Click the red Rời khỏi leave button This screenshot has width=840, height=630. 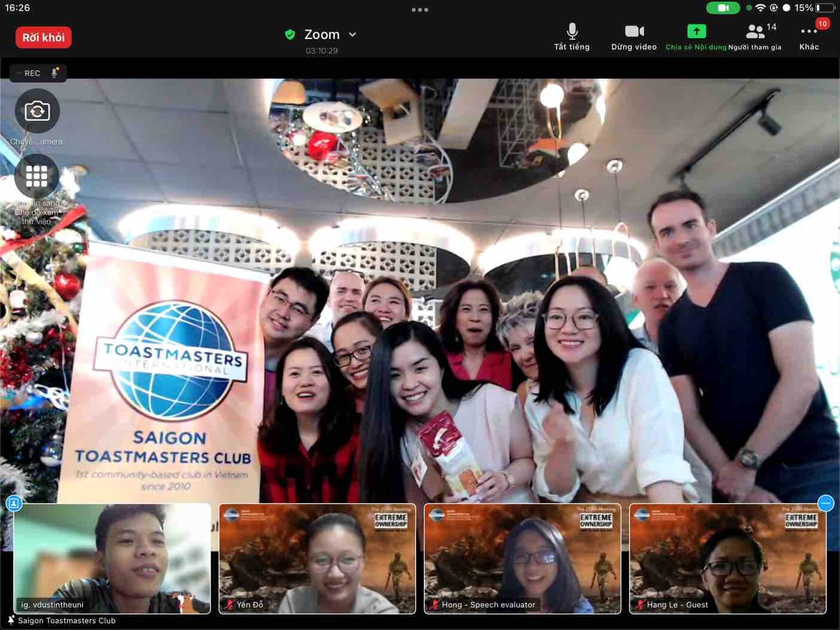point(44,38)
